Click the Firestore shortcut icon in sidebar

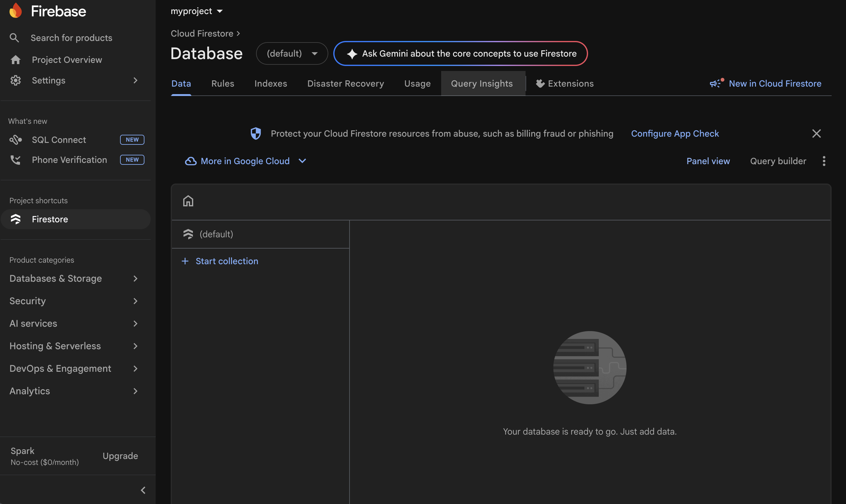click(16, 219)
